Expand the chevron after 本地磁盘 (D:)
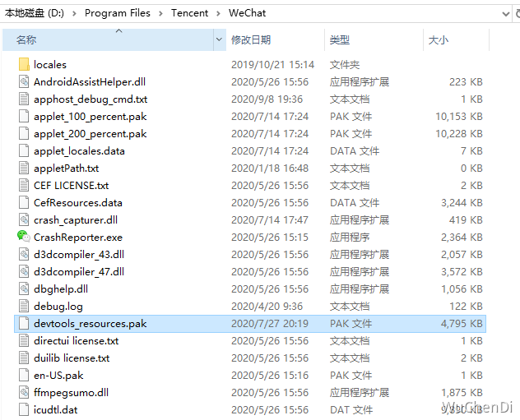This screenshot has width=520, height=420. 74,14
